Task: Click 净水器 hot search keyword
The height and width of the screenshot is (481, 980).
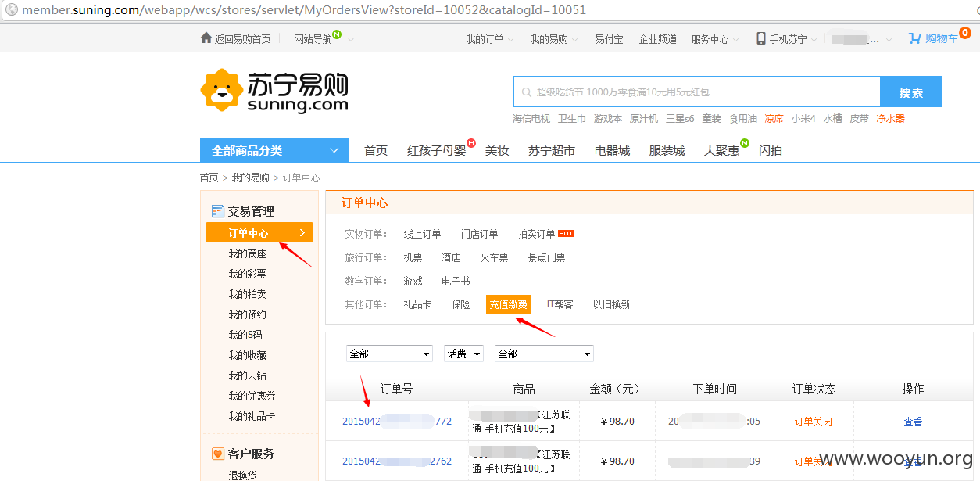Action: [890, 119]
